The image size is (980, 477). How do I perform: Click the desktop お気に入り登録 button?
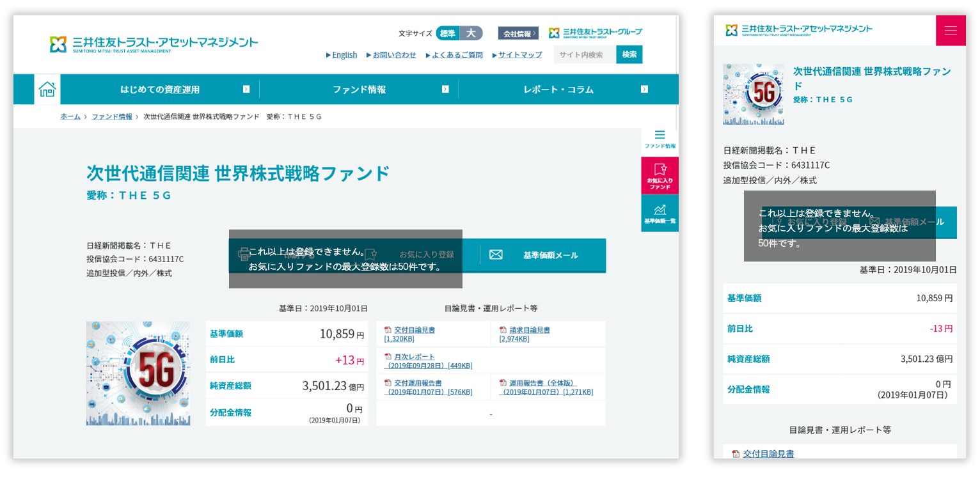[418, 254]
